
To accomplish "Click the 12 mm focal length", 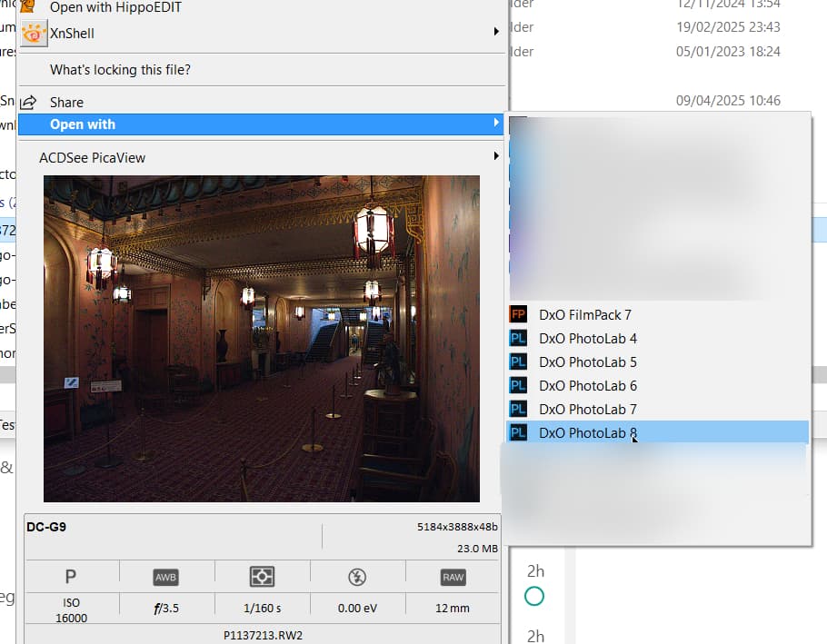I will tap(453, 609).
